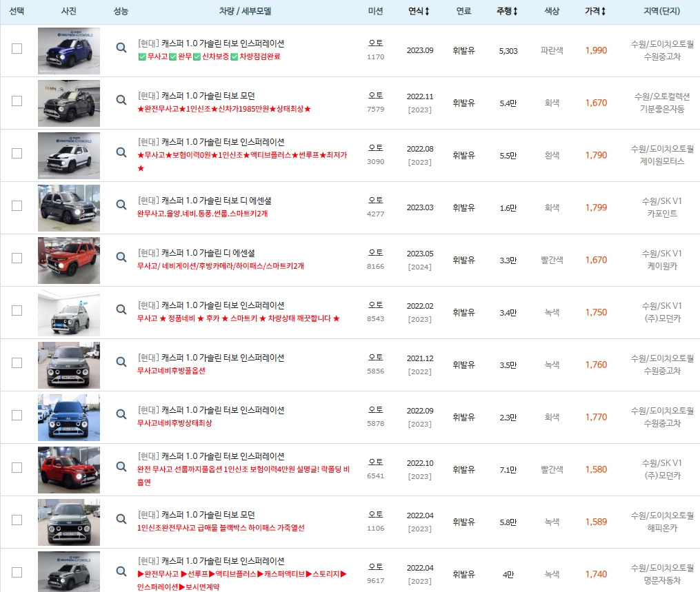The height and width of the screenshot is (592, 700).
Task: Click region 수원/SK V1 케이원카
Action: coord(662,260)
